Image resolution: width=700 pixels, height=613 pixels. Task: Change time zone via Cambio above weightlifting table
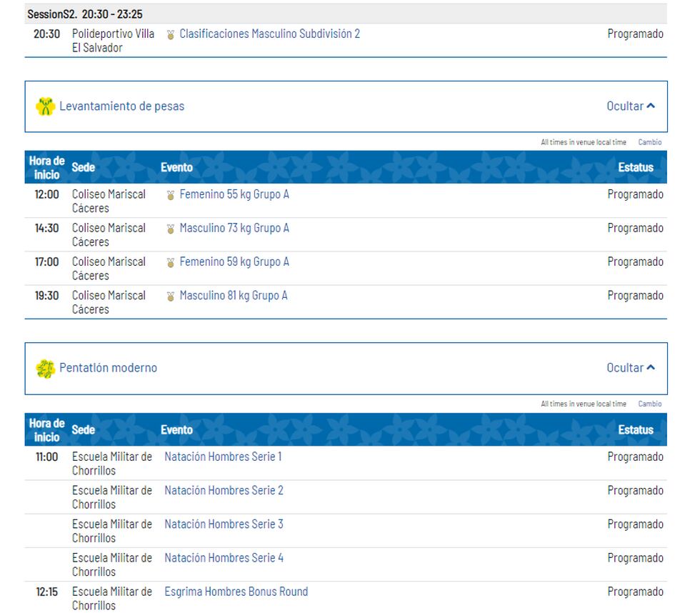click(x=649, y=142)
